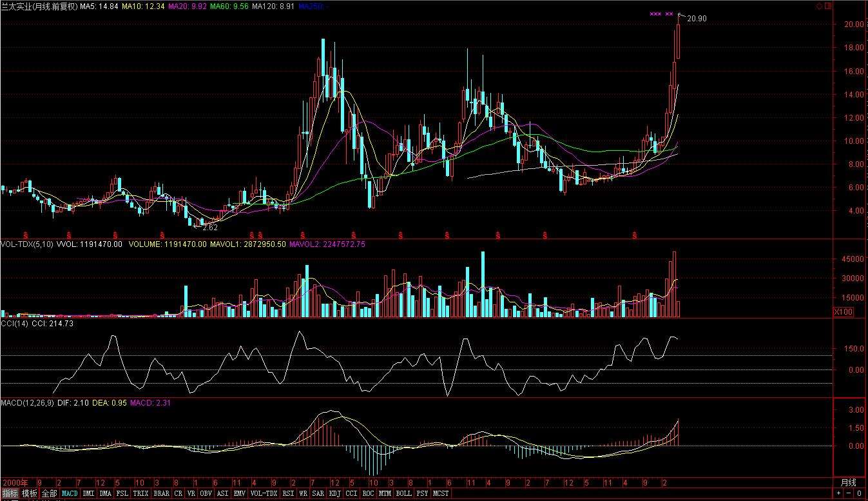The height and width of the screenshot is (501, 868).
Task: Show BOLL bands indicator
Action: [405, 493]
